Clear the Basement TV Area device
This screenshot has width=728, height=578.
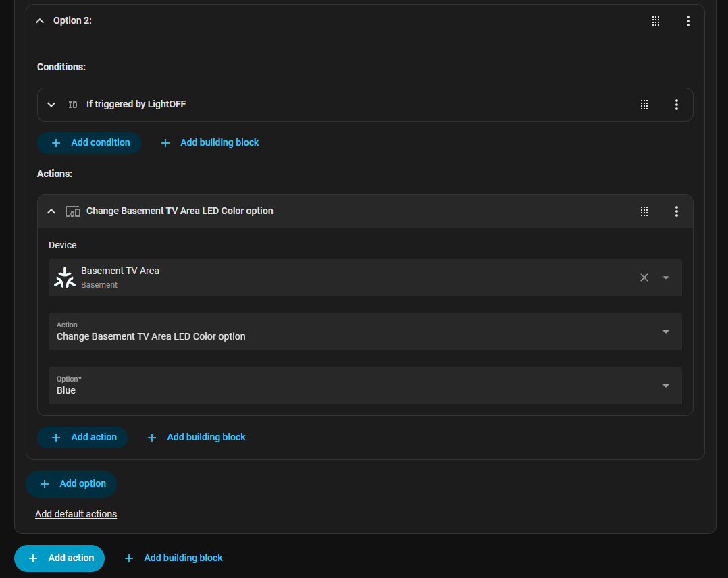(x=644, y=278)
